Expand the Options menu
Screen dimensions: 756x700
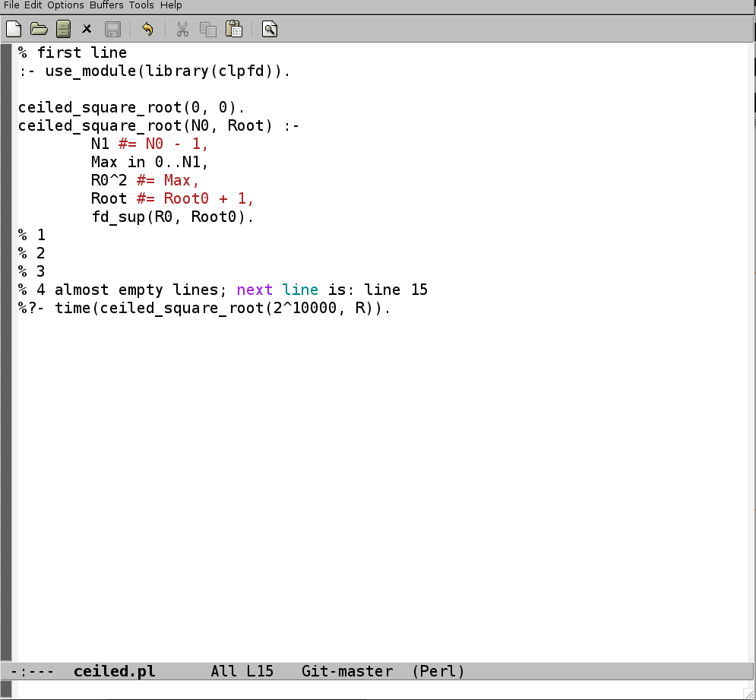point(65,5)
